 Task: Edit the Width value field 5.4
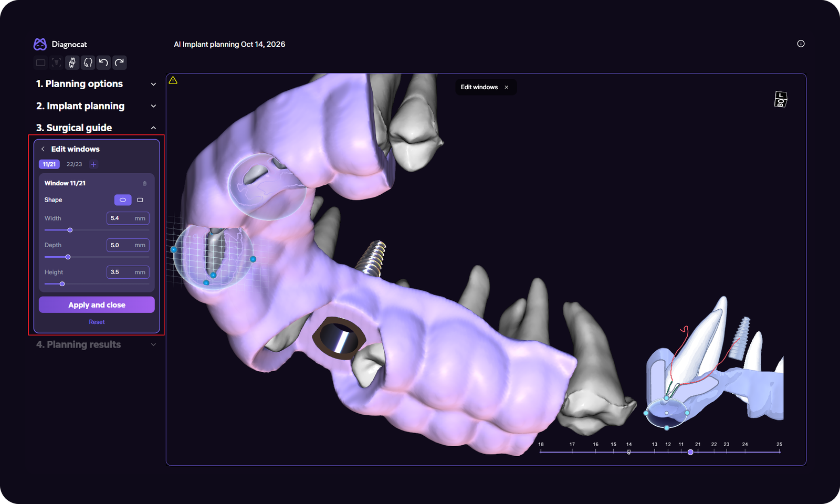pyautogui.click(x=128, y=218)
